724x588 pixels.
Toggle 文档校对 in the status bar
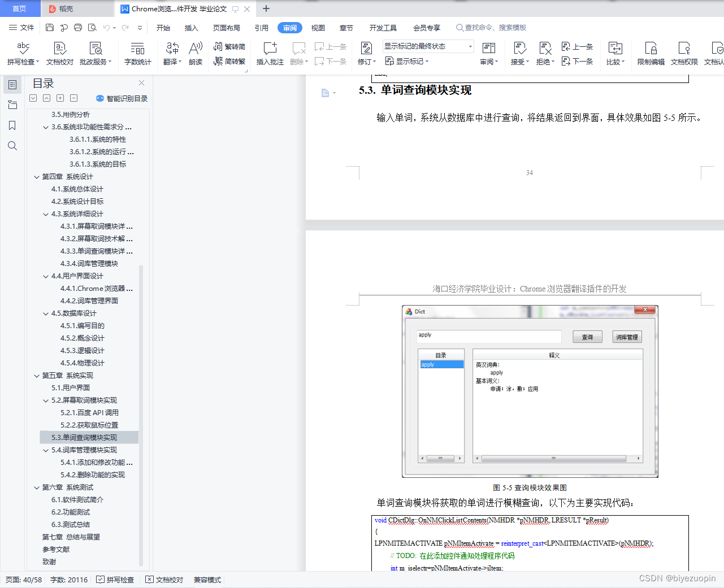(x=164, y=580)
